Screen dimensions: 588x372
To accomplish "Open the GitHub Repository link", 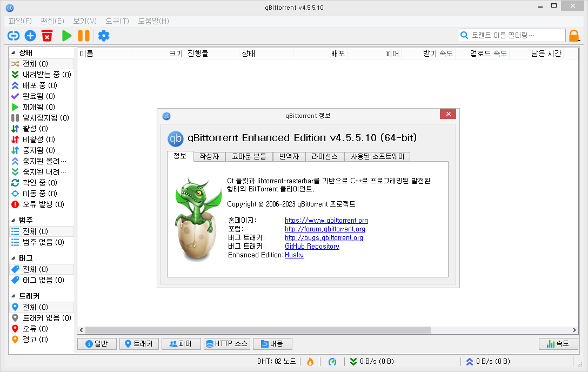I will click(x=312, y=247).
